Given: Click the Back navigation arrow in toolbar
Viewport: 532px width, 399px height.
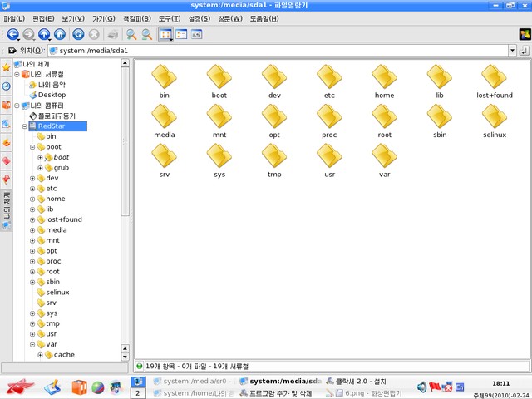Looking at the screenshot, I should click(x=12, y=34).
